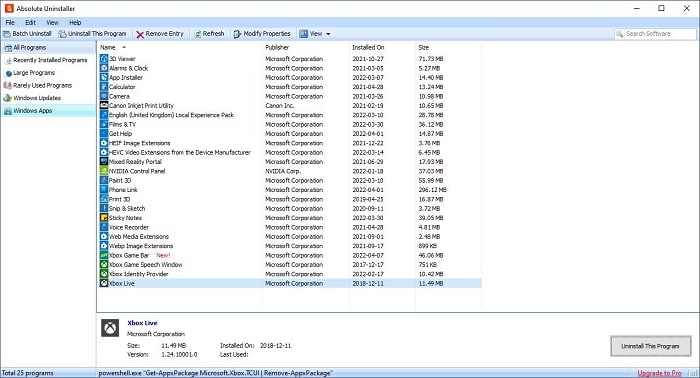
Task: Open the Edit menu
Action: pyautogui.click(x=30, y=22)
